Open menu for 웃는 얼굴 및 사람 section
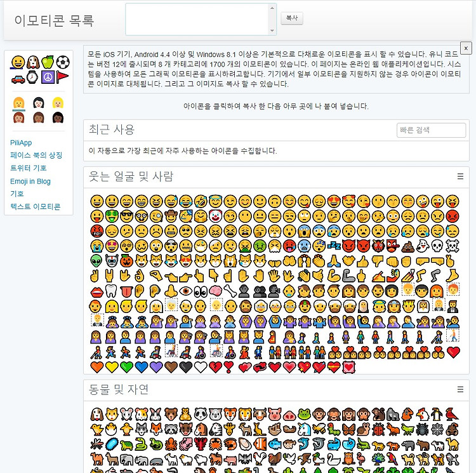This screenshot has height=473, width=476. (460, 177)
